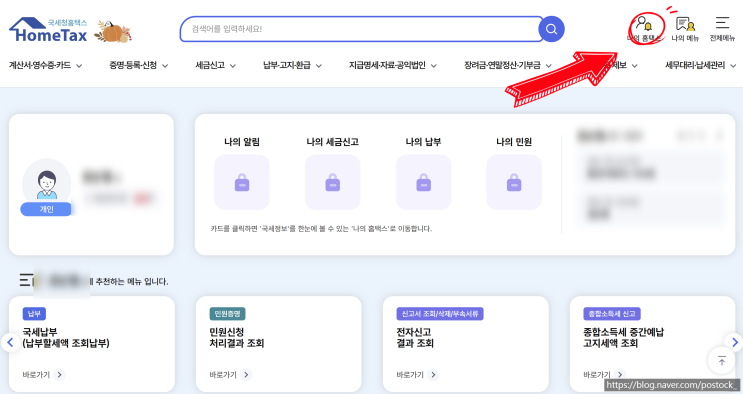Click next arrow of recommended menu carousel
The image size is (743, 394).
pos(734,342)
